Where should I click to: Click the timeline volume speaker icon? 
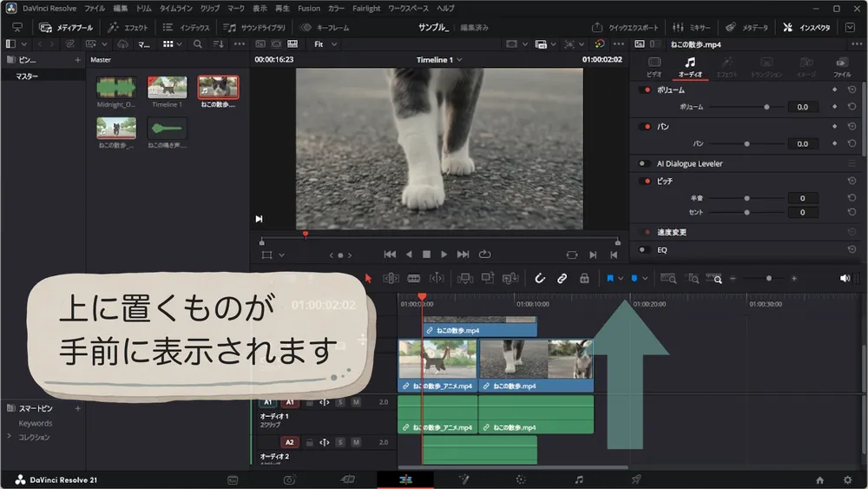845,278
